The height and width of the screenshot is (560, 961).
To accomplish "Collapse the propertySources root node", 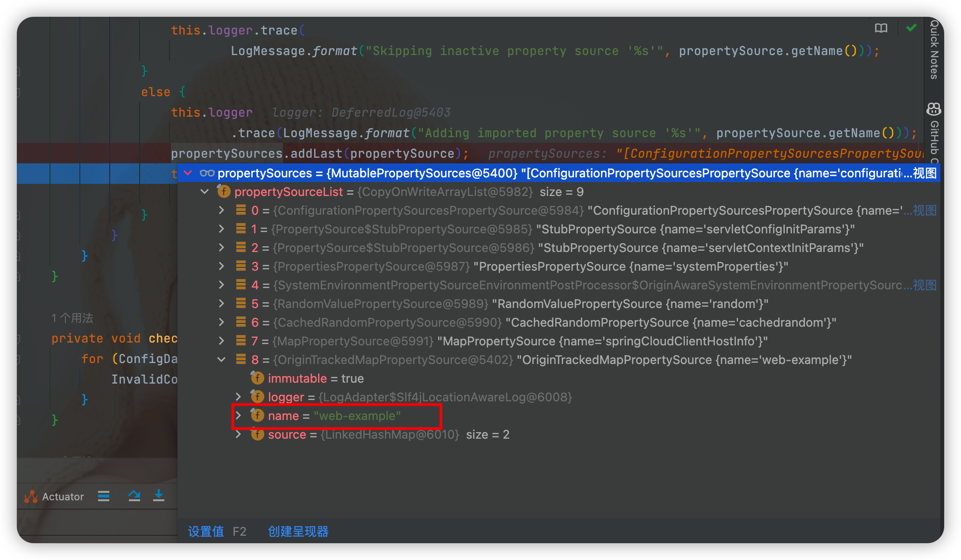I will tap(188, 173).
